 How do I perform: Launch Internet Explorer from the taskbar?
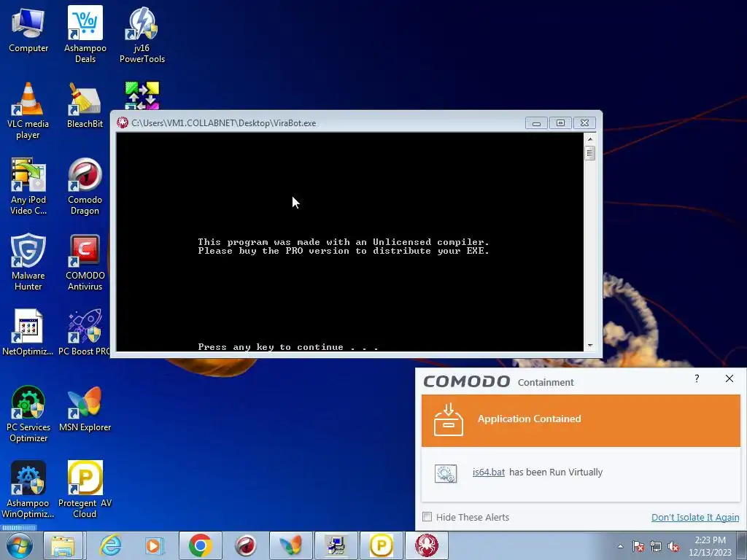tap(111, 545)
